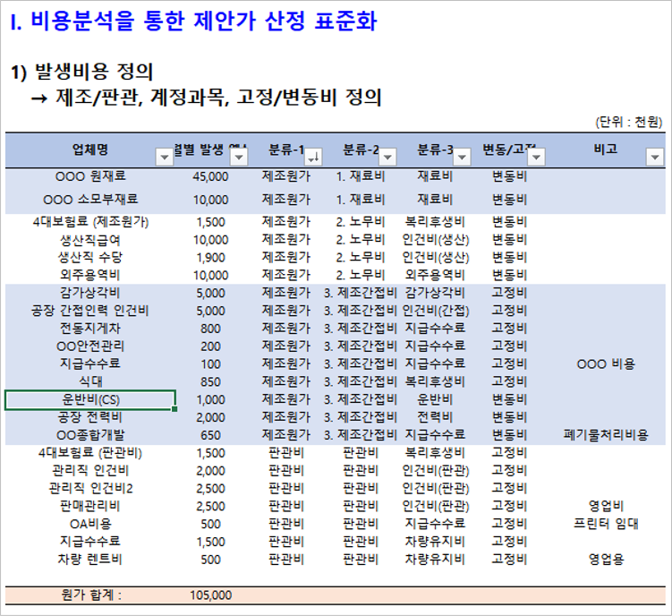
Task: Select the cell 4대보험료 (제조원가)
Action: pyautogui.click(x=90, y=222)
